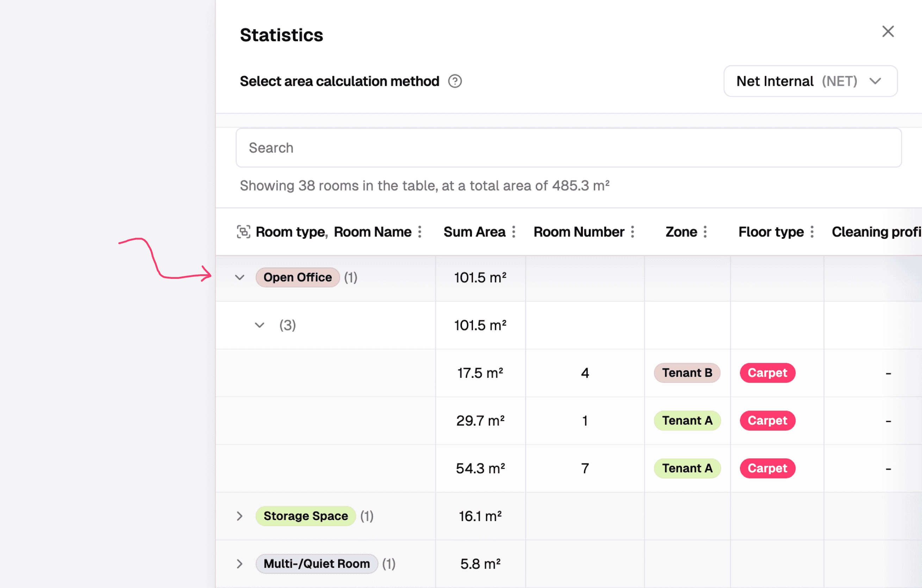Click the help icon beside area calculation method
The image size is (922, 588).
(x=455, y=81)
